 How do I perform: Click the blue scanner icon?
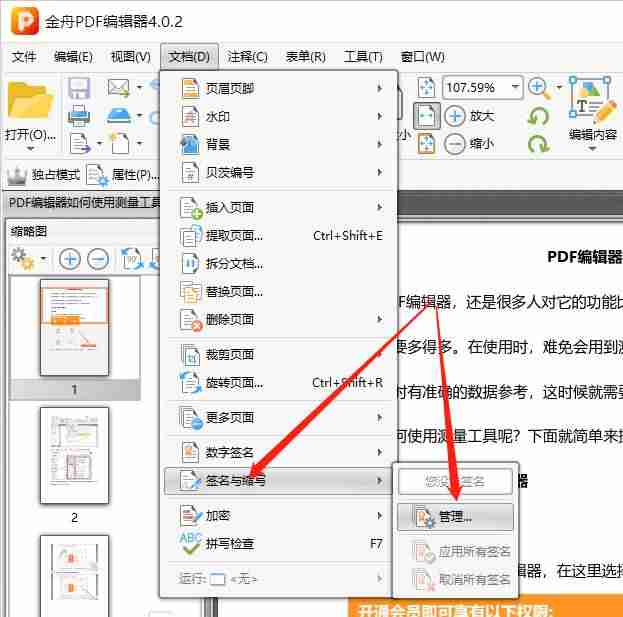coord(119,116)
